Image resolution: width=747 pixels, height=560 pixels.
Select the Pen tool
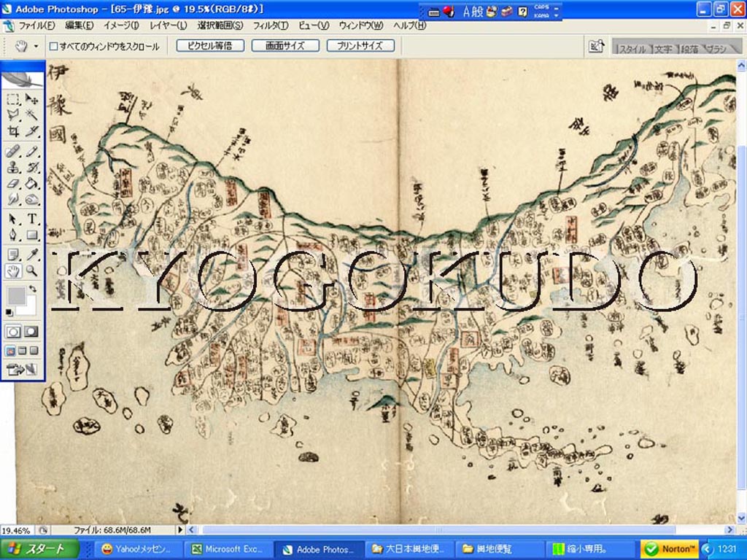coord(13,235)
